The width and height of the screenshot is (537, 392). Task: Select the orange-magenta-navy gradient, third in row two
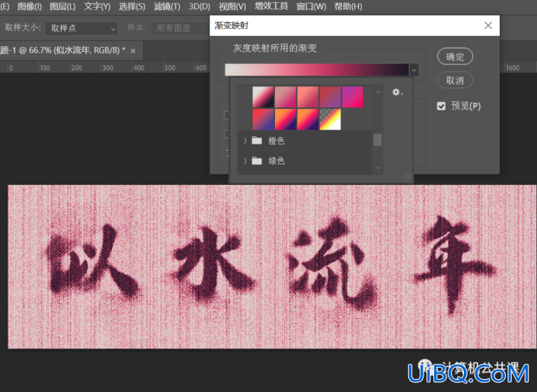[308, 120]
